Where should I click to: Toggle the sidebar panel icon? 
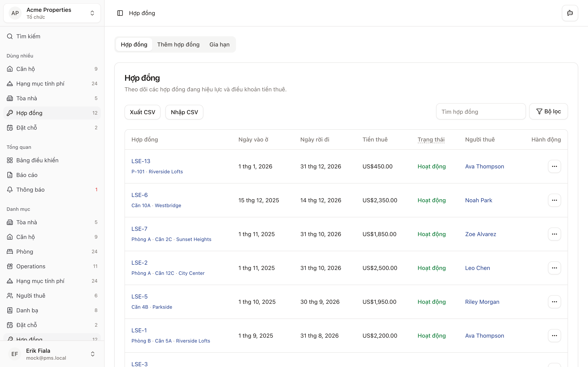(x=120, y=13)
